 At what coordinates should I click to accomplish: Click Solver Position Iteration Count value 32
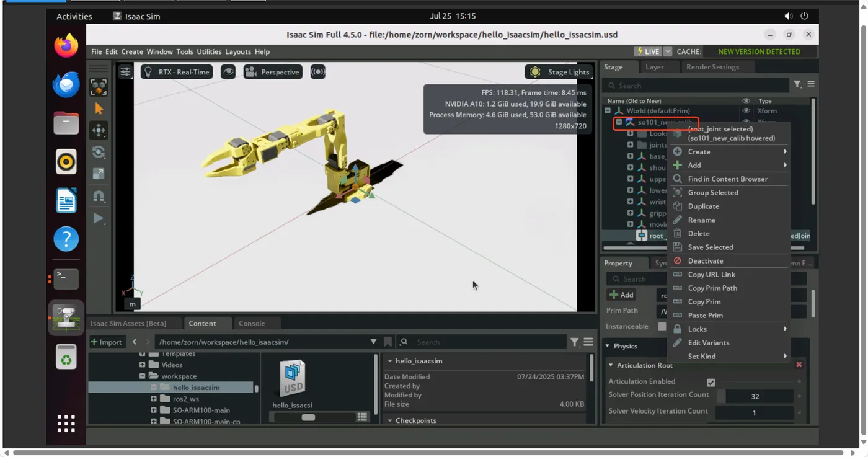(755, 396)
